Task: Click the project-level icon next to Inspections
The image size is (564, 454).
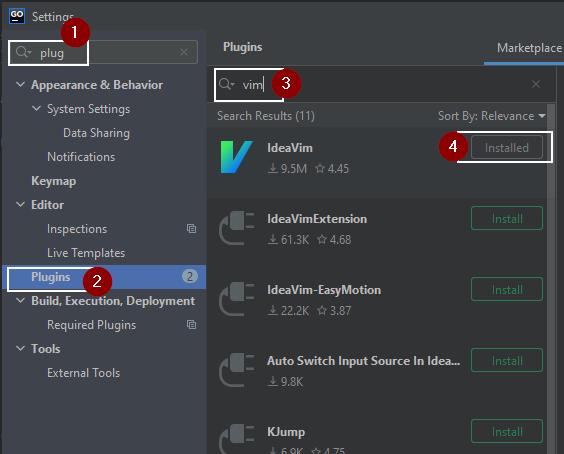Action: click(x=191, y=228)
